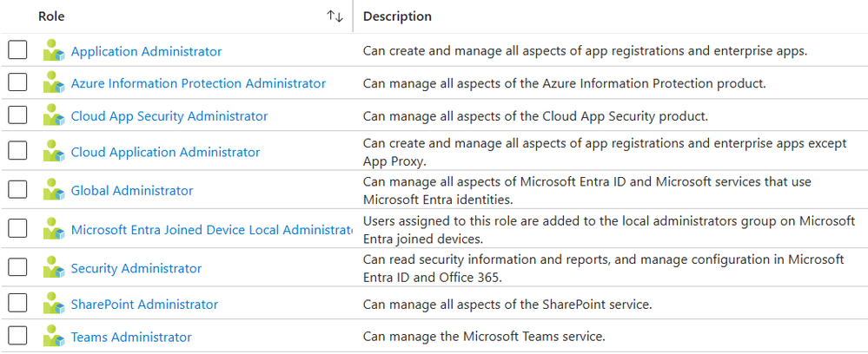Click the Azure Information Protection Administrator role icon

(x=54, y=83)
